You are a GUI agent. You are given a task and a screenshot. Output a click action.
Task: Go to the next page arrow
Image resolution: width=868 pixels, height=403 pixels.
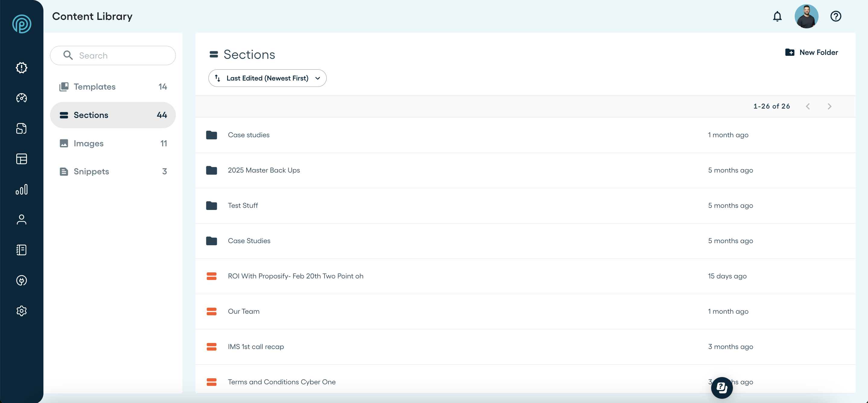pyautogui.click(x=829, y=106)
